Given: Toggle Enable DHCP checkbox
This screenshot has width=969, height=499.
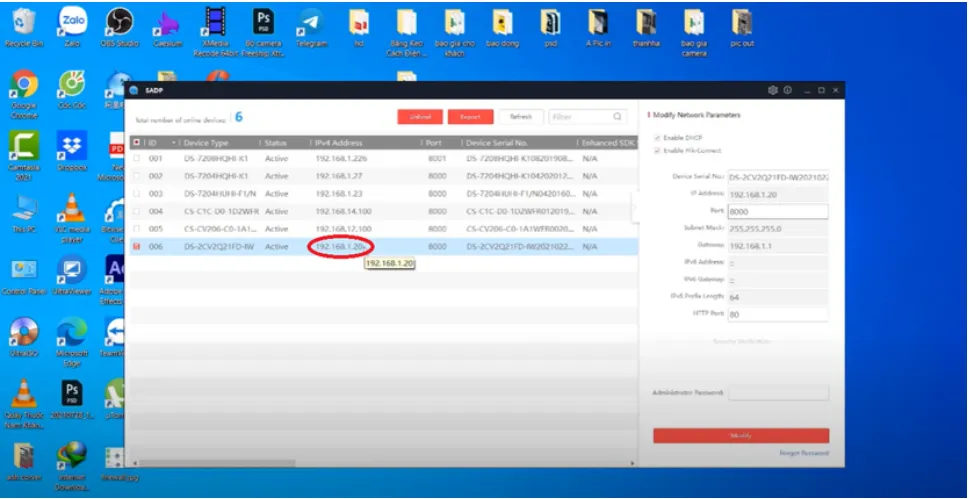Looking at the screenshot, I should pyautogui.click(x=657, y=137).
